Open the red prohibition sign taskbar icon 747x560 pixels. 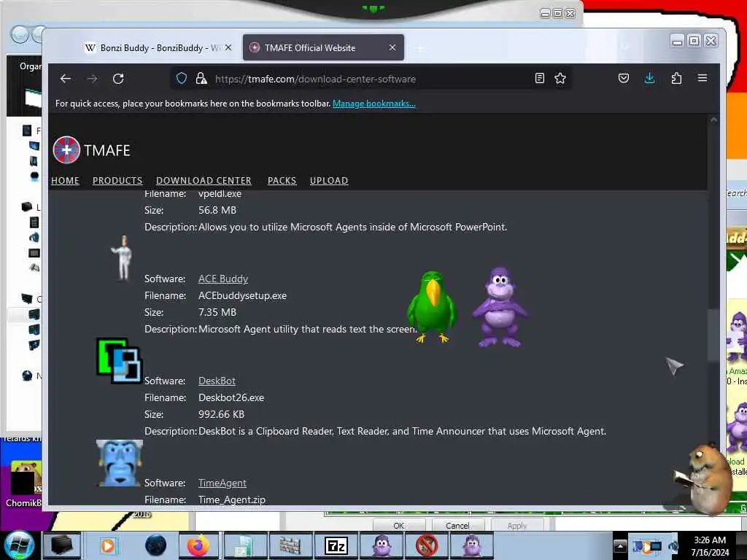pyautogui.click(x=427, y=545)
